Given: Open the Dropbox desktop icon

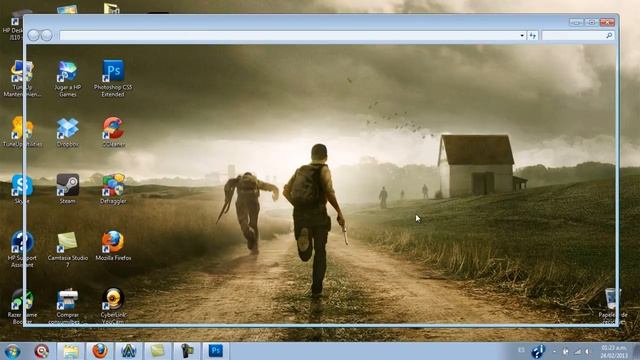Looking at the screenshot, I should [x=67, y=131].
